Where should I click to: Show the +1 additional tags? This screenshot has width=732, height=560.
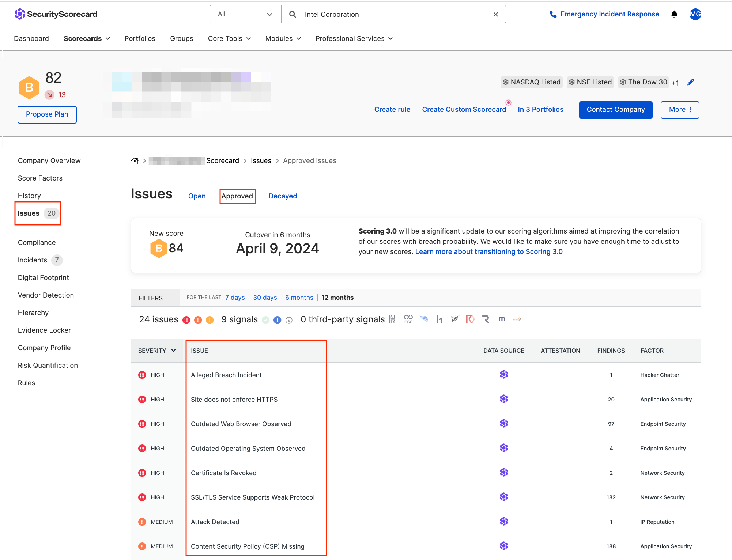point(675,83)
